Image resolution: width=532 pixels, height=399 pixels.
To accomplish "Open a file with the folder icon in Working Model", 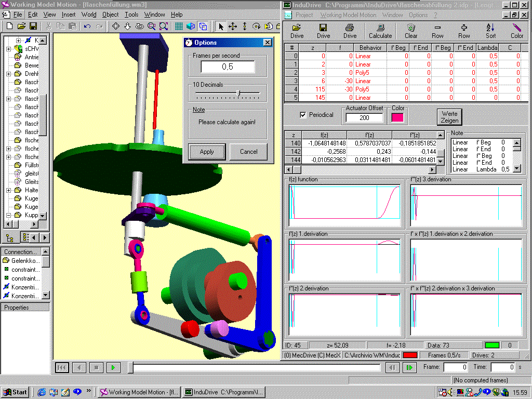I will [21, 26].
